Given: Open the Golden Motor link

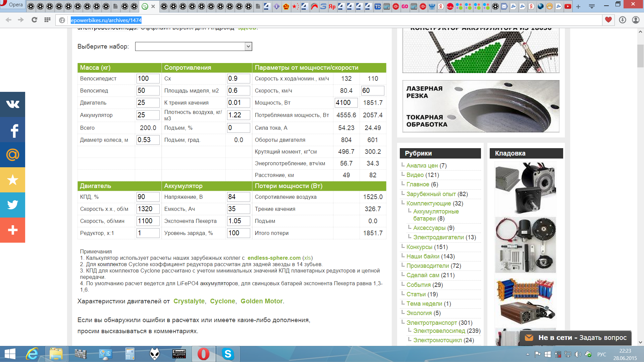Looking at the screenshot, I should [x=262, y=301].
